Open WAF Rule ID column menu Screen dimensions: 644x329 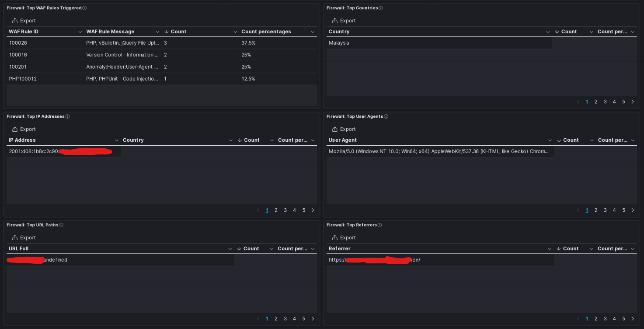(x=80, y=32)
